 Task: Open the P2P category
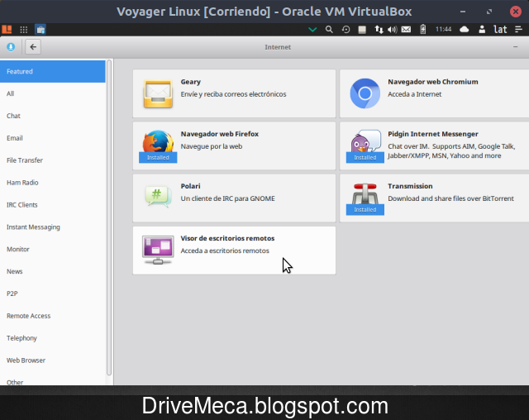coord(53,294)
